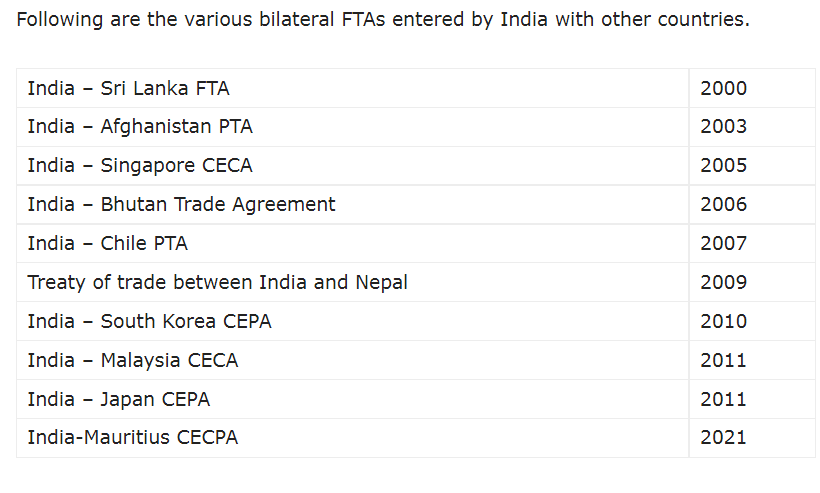Select the India – Chile PTA entry
820x493 pixels.
[x=108, y=243]
